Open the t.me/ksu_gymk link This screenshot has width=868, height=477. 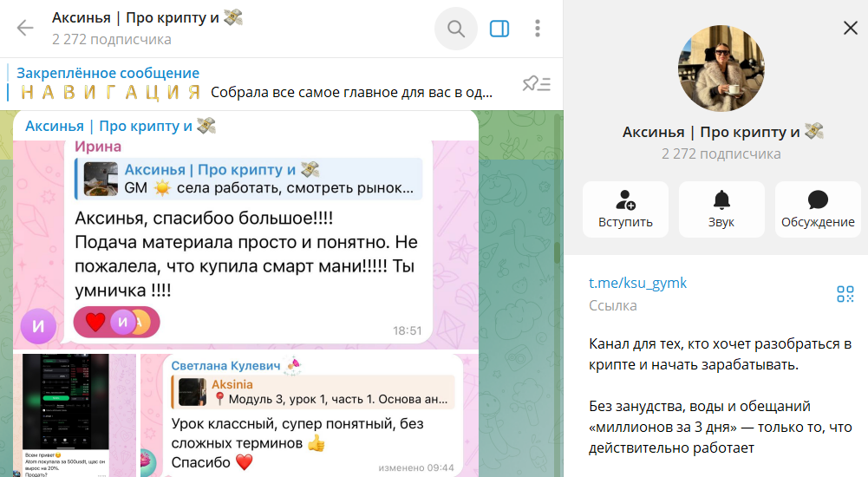(x=637, y=283)
